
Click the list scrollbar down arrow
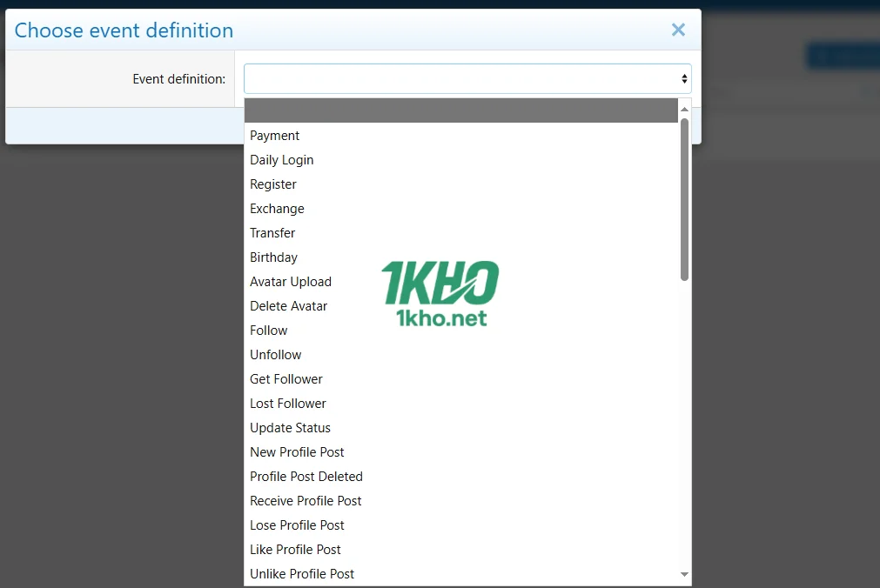[684, 575]
